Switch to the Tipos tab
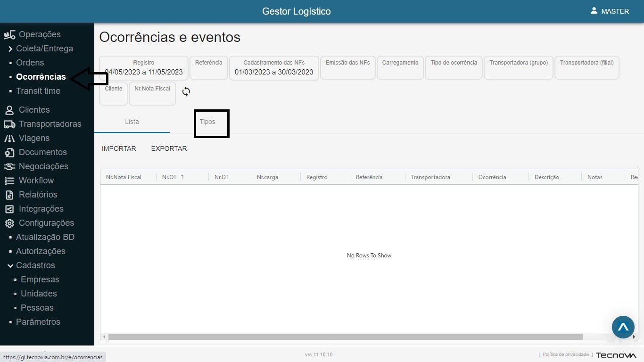This screenshot has height=362, width=644. pyautogui.click(x=207, y=122)
